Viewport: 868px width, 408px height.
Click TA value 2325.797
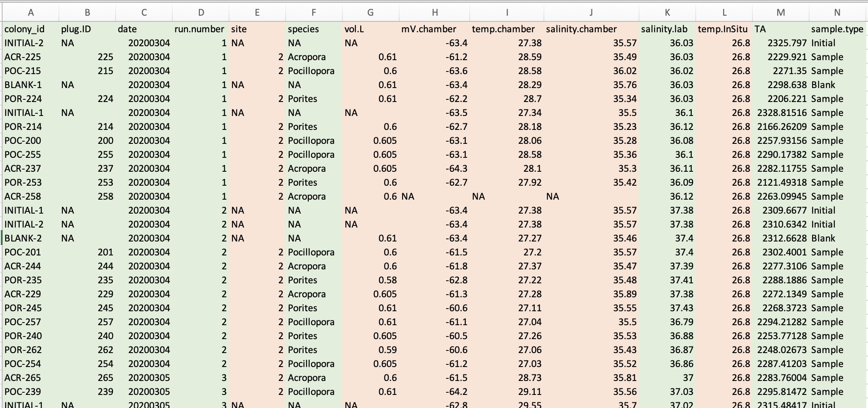pyautogui.click(x=781, y=43)
